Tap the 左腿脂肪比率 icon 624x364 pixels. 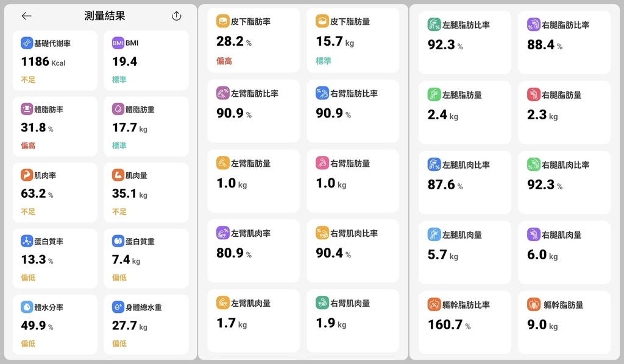click(x=434, y=25)
